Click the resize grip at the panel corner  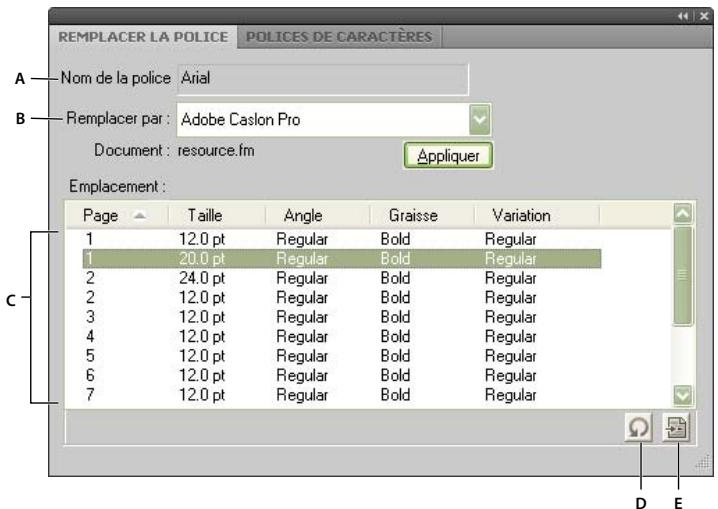tap(703, 464)
